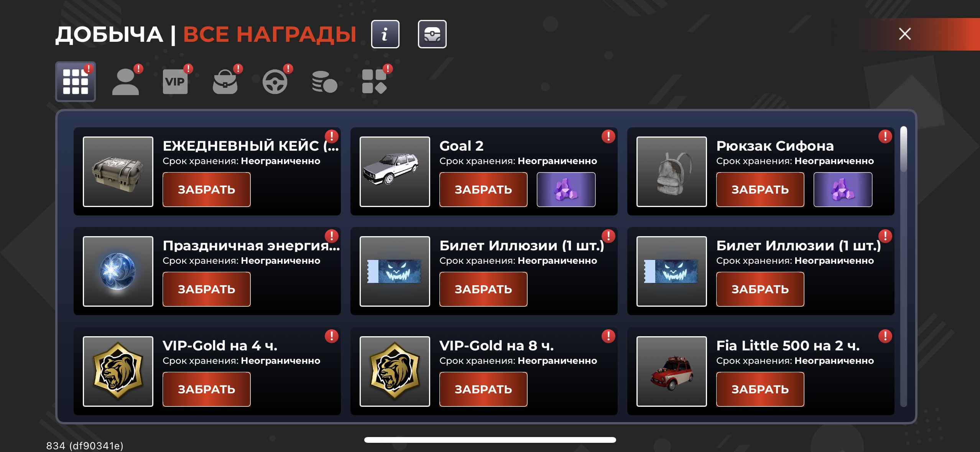Claim the Праздничная энергия reward
Viewport: 980px width, 452px height.
tap(207, 289)
